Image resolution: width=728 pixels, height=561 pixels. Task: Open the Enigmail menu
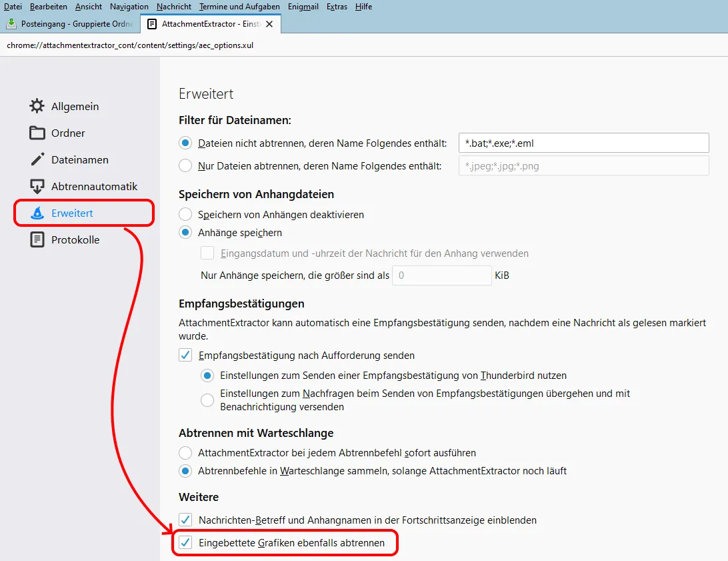[303, 7]
